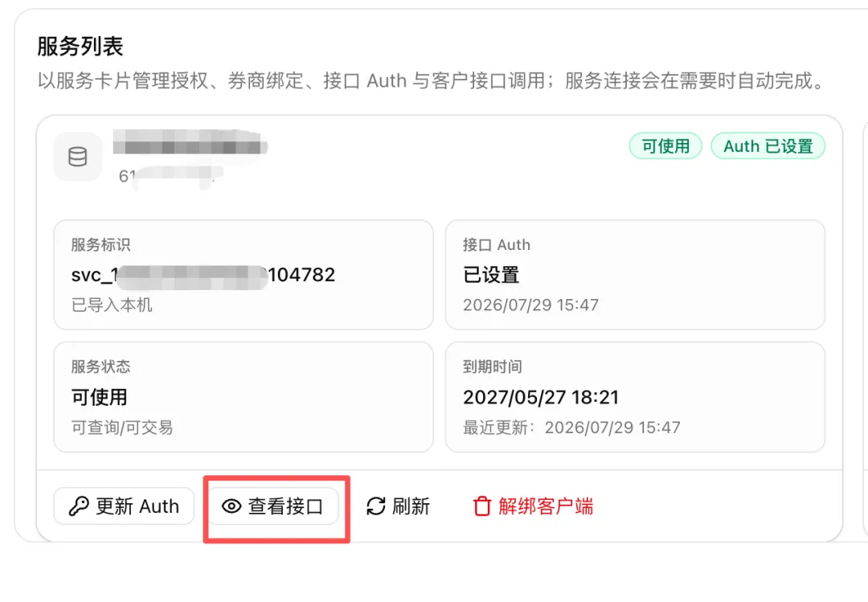868x602 pixels.
Task: Open 查看接口 to view interfaces
Action: (273, 506)
